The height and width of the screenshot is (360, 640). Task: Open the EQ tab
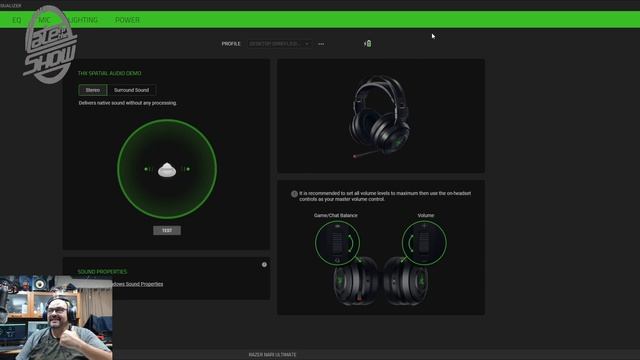tap(17, 20)
